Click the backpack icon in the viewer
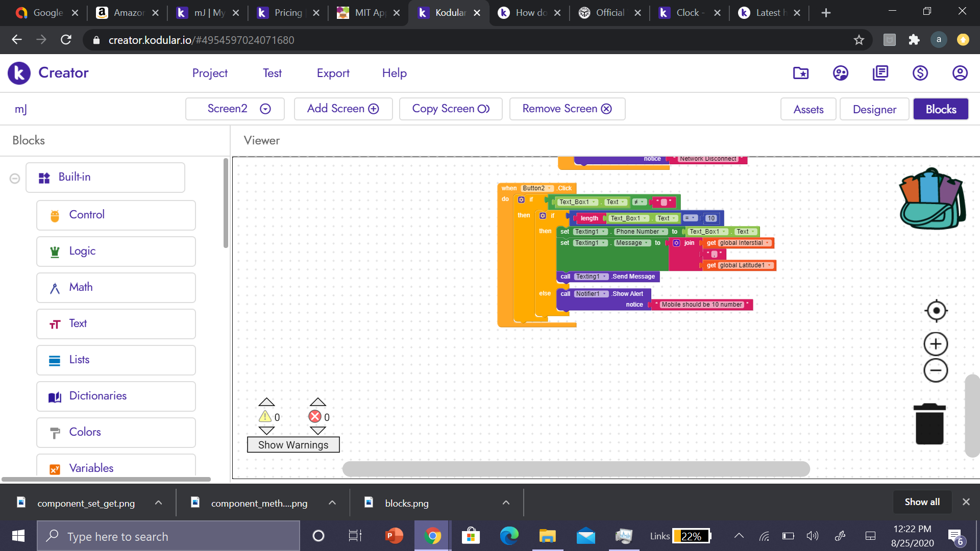 tap(932, 199)
